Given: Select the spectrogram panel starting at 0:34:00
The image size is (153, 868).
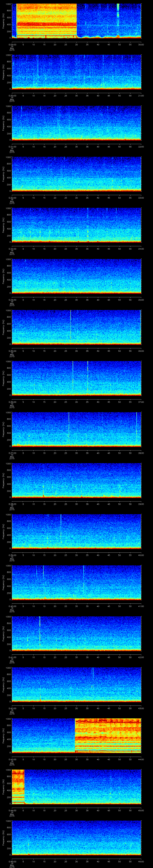Looking at the screenshot, I should 77,276.
